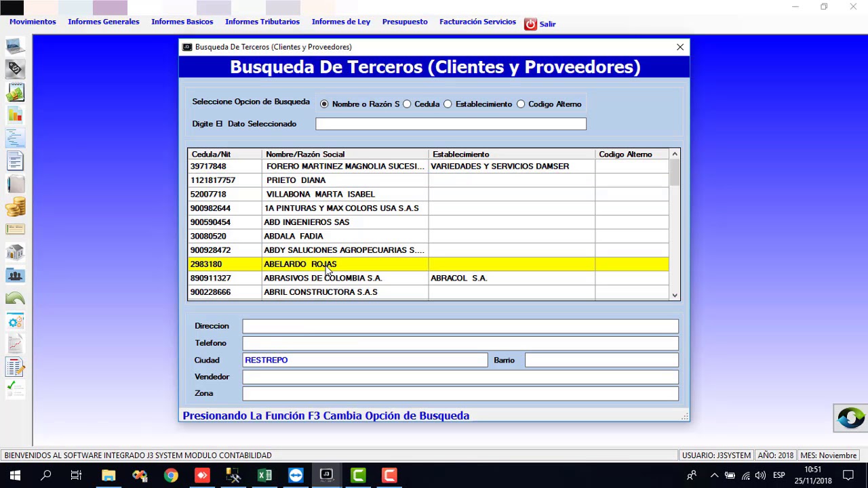The height and width of the screenshot is (488, 868).
Task: Click the people folder icon in sidebar
Action: pyautogui.click(x=15, y=276)
